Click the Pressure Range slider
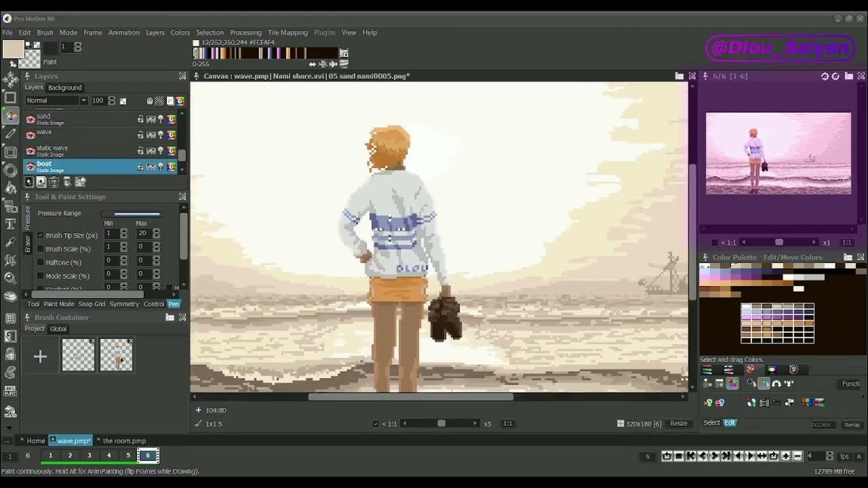Screen dimensions: 868x488 132,214
